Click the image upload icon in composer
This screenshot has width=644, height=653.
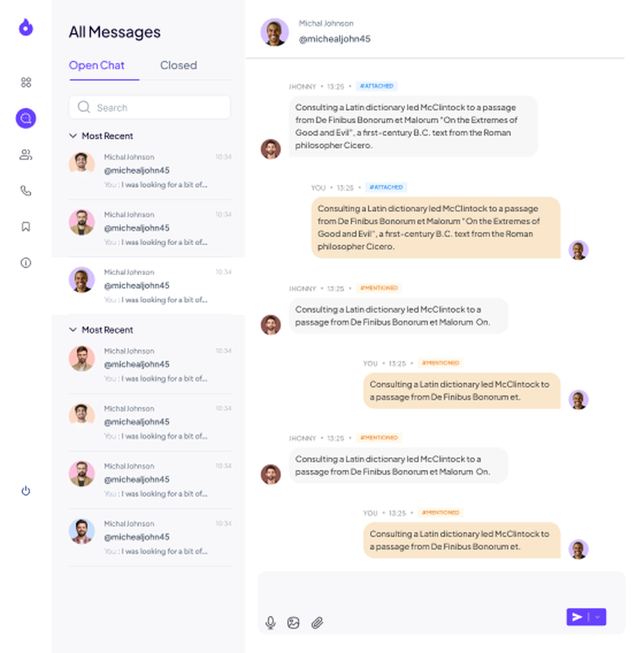point(293,623)
